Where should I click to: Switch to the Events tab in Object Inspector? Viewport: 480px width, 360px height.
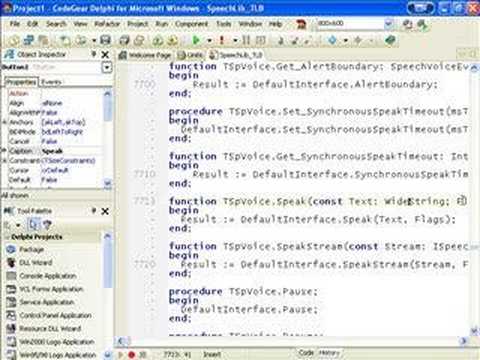click(51, 82)
